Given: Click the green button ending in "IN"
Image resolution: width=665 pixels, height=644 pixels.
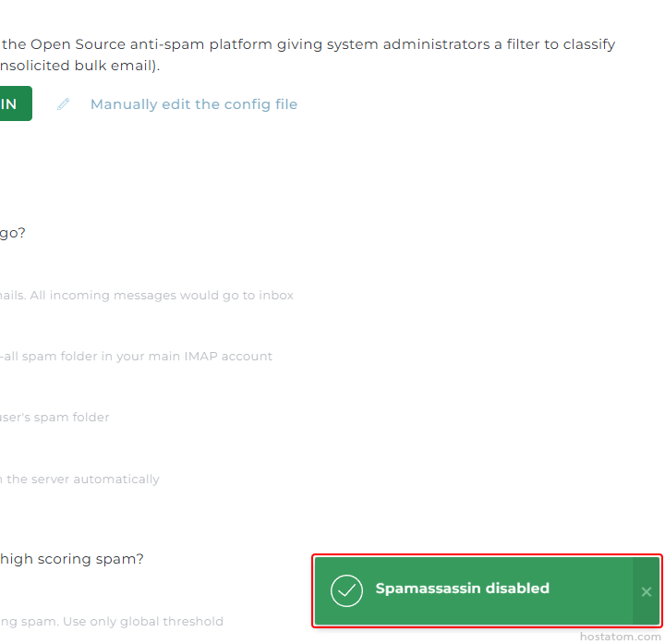Looking at the screenshot, I should [13, 103].
